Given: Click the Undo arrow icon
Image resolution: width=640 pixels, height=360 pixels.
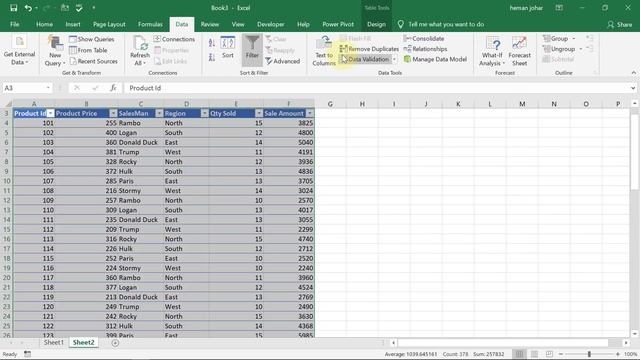Looking at the screenshot, I should coord(28,8).
